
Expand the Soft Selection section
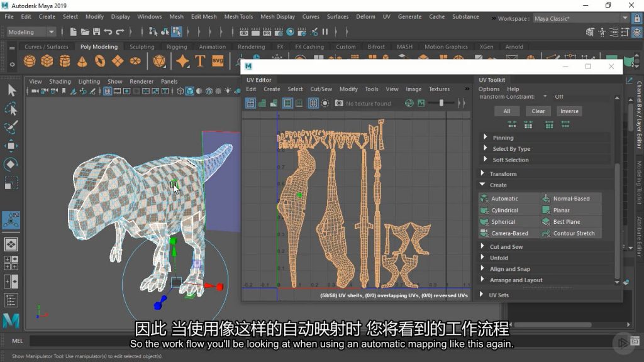[545, 160]
